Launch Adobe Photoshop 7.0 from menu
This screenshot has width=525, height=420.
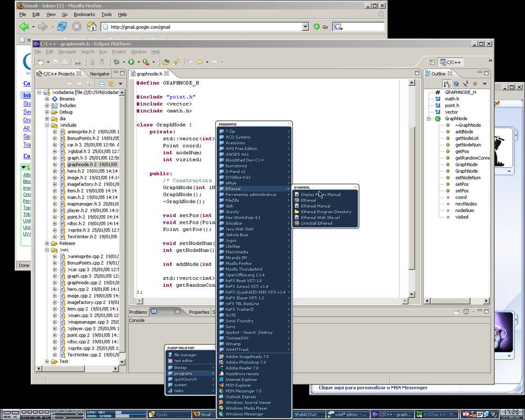coord(246,362)
